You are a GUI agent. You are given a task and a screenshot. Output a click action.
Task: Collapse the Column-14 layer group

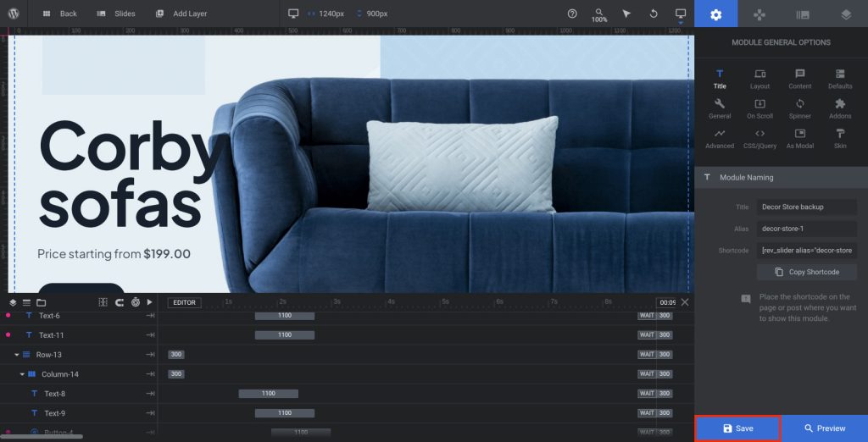pyautogui.click(x=23, y=374)
